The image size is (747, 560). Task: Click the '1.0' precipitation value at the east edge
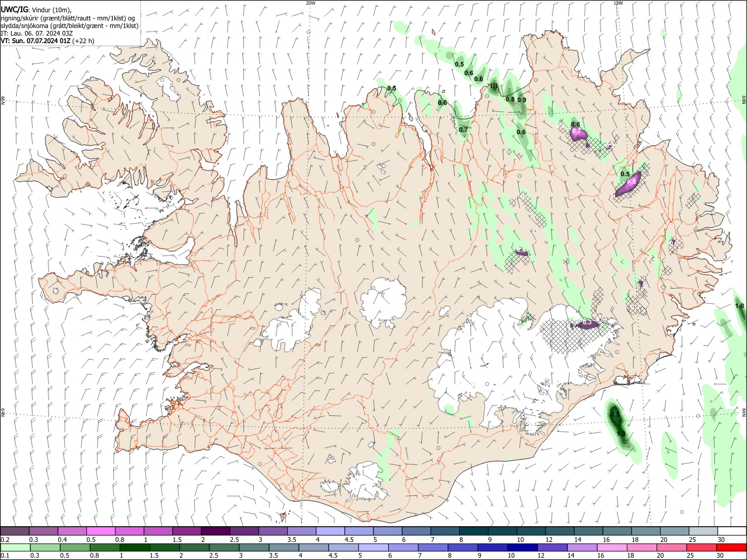[739, 306]
